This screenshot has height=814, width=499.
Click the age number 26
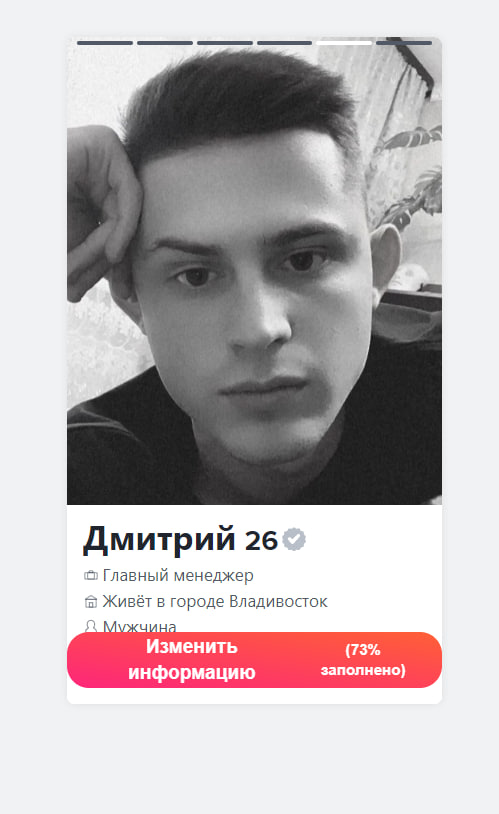[x=261, y=541]
